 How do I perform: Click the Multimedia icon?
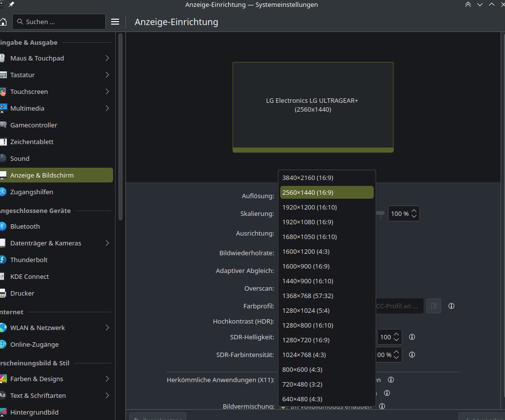[x=3, y=109]
